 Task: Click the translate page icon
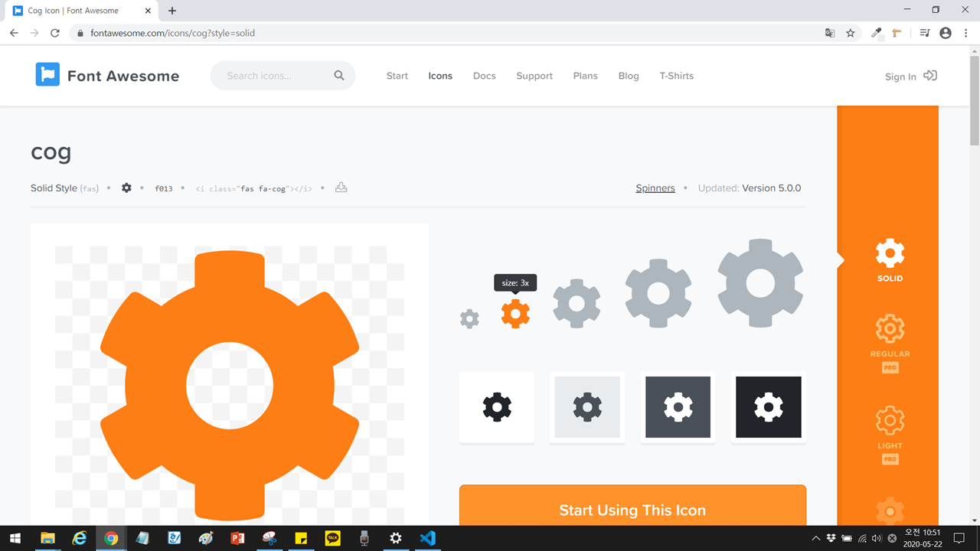click(x=830, y=33)
